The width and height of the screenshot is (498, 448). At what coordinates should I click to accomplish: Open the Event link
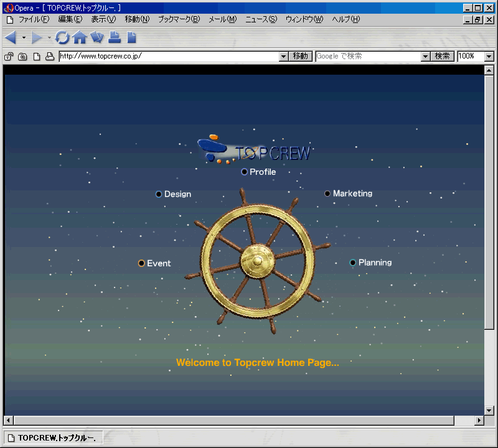pyautogui.click(x=159, y=263)
